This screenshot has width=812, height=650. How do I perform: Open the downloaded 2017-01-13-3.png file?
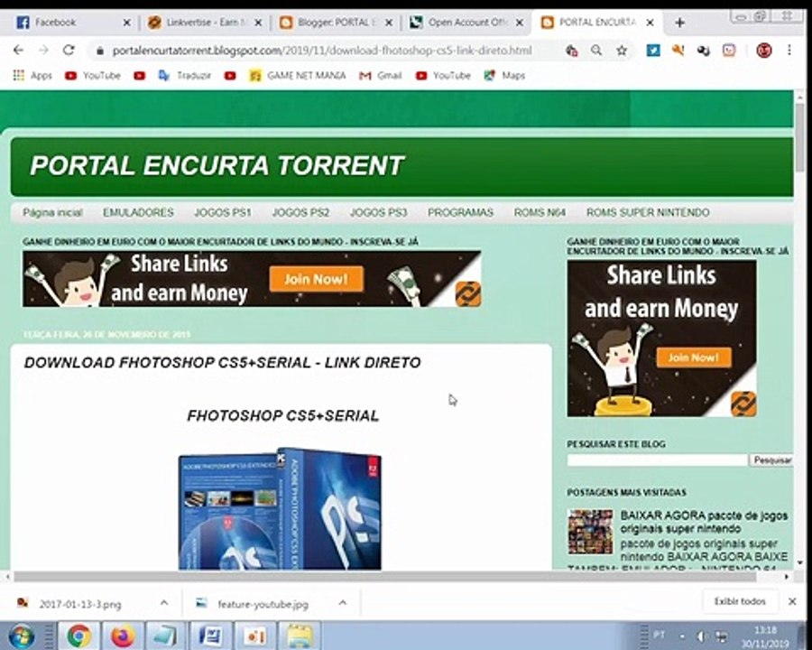pos(80,604)
